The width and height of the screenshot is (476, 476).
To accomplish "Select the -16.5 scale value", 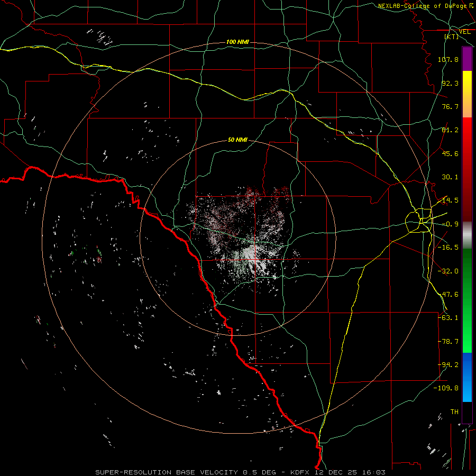I will coord(448,248).
